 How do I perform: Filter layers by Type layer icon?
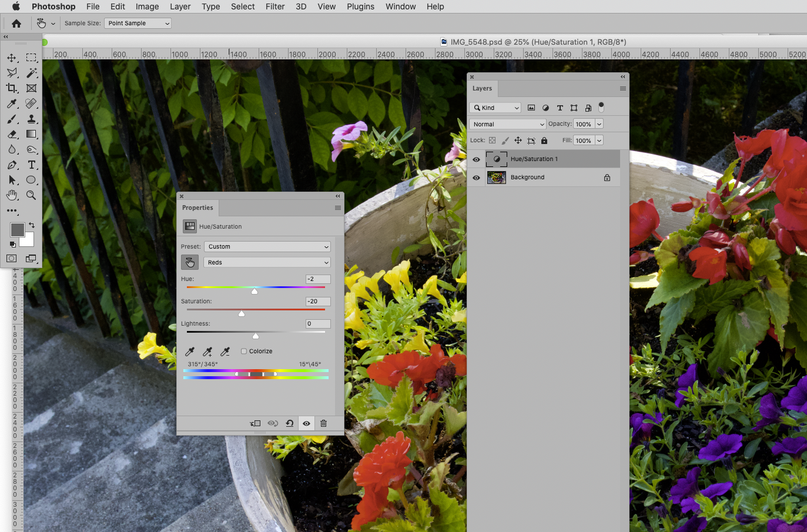click(x=560, y=108)
